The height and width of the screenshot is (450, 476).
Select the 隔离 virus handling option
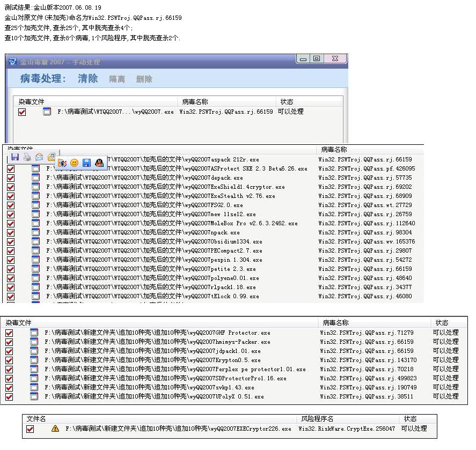(x=117, y=79)
